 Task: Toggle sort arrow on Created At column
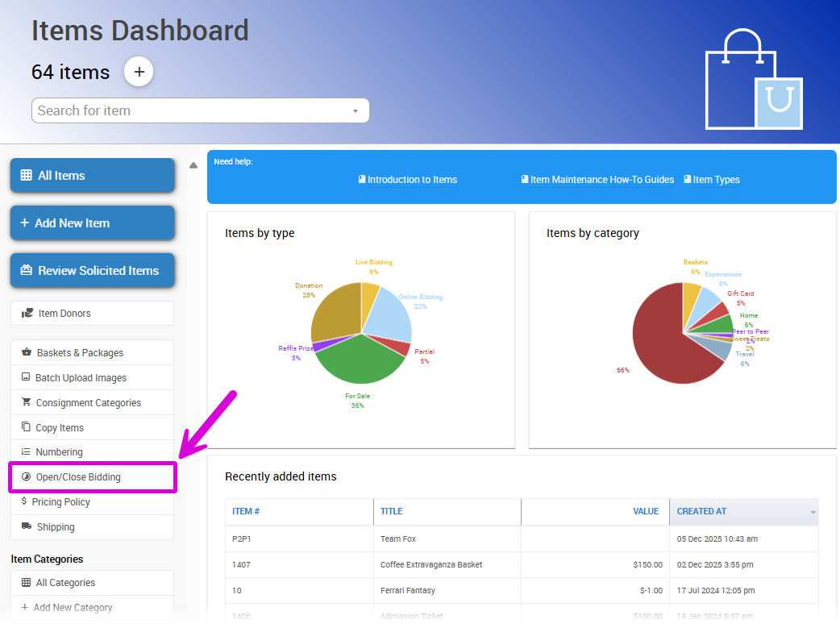[813, 512]
